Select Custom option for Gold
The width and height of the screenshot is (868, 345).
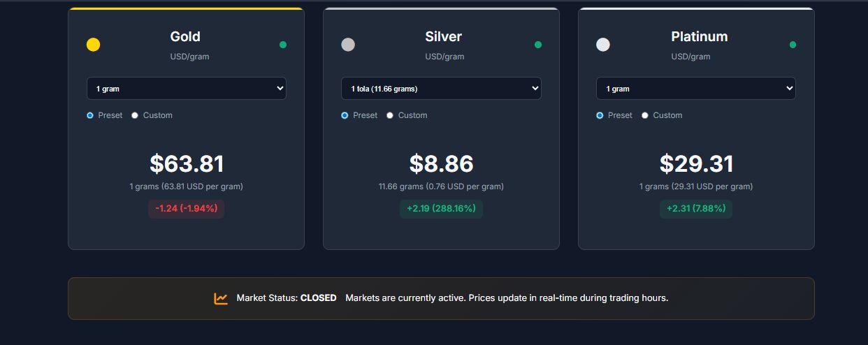pyautogui.click(x=135, y=115)
